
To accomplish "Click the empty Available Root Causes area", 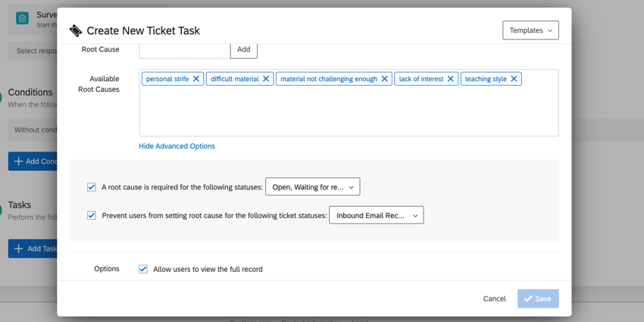I will click(349, 112).
